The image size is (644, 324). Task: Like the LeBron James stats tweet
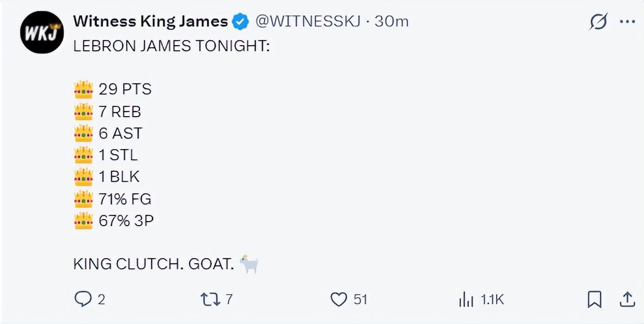tap(338, 299)
